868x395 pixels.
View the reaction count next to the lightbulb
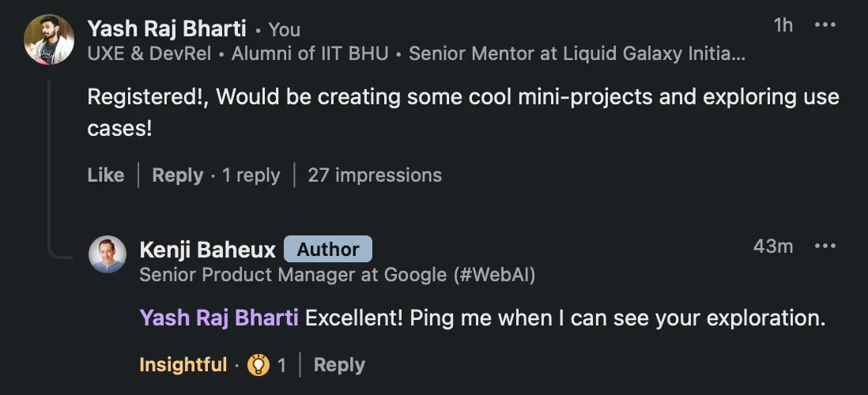(281, 365)
